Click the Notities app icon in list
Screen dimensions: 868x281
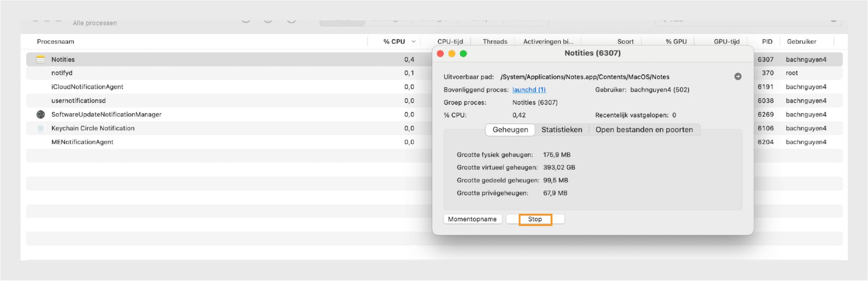point(41,60)
